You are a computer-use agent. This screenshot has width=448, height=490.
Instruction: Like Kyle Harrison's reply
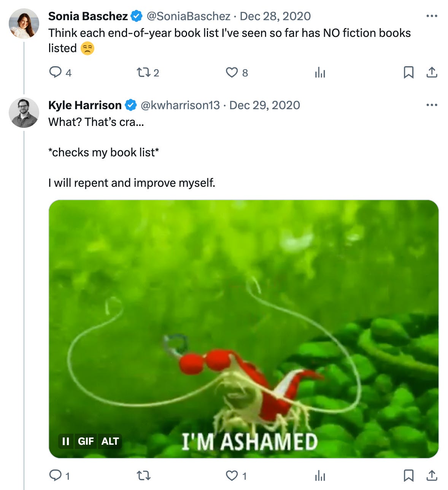(x=232, y=476)
